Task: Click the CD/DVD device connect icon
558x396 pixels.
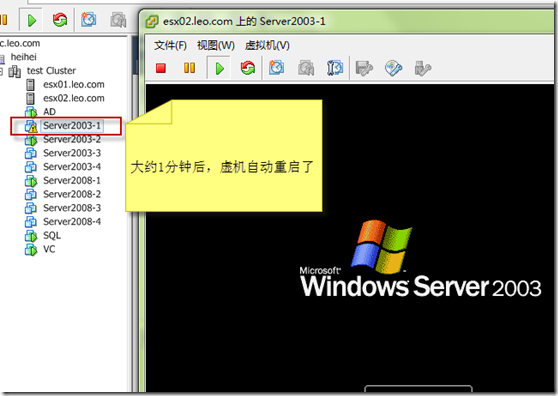Action: pos(394,68)
